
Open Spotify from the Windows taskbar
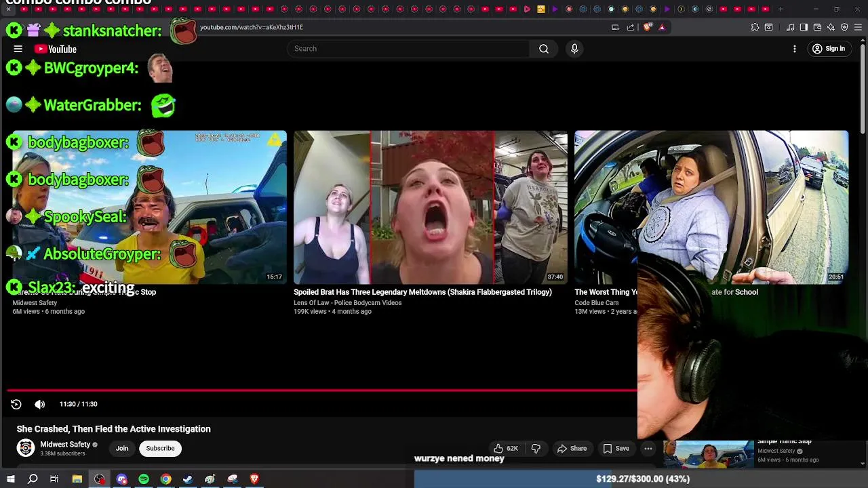144,479
